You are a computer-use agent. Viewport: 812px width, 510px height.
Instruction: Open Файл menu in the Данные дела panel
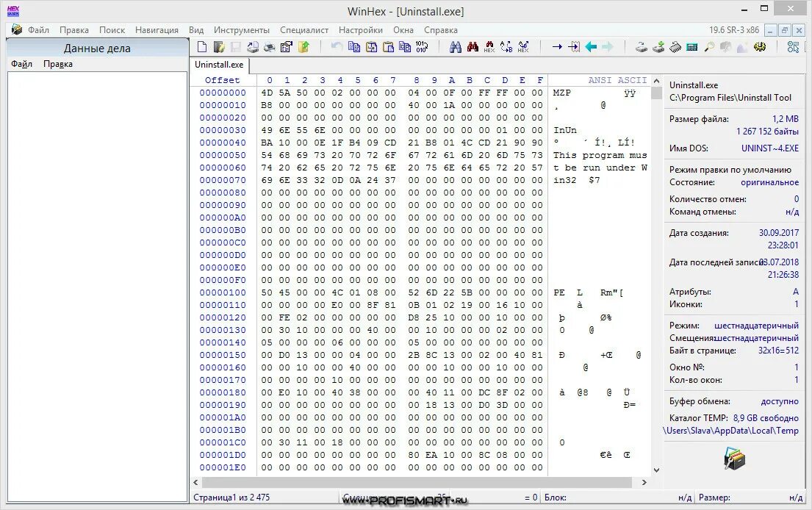pyautogui.click(x=22, y=64)
